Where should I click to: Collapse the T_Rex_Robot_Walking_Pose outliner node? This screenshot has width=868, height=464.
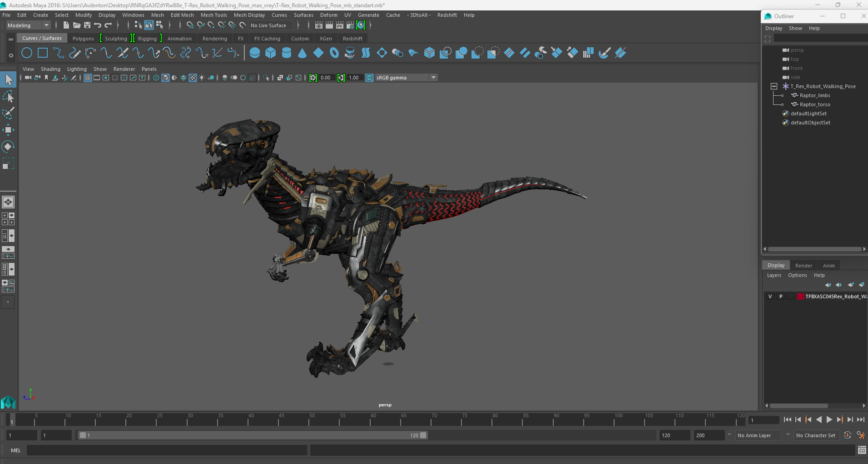pyautogui.click(x=774, y=86)
